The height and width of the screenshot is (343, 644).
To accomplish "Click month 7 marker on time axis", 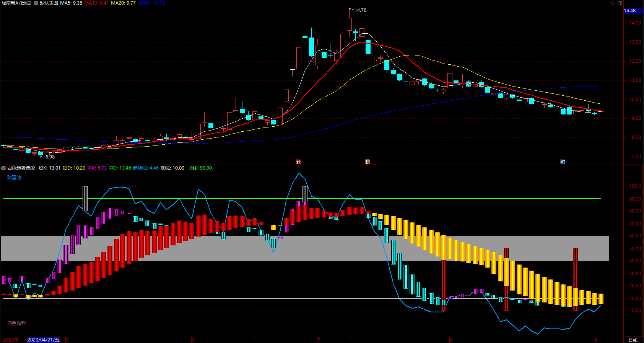I will [x=319, y=340].
